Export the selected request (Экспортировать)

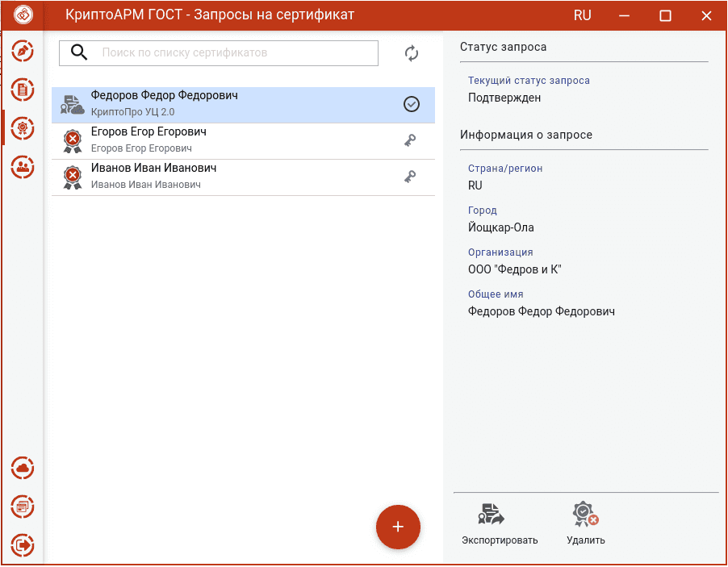tap(500, 524)
